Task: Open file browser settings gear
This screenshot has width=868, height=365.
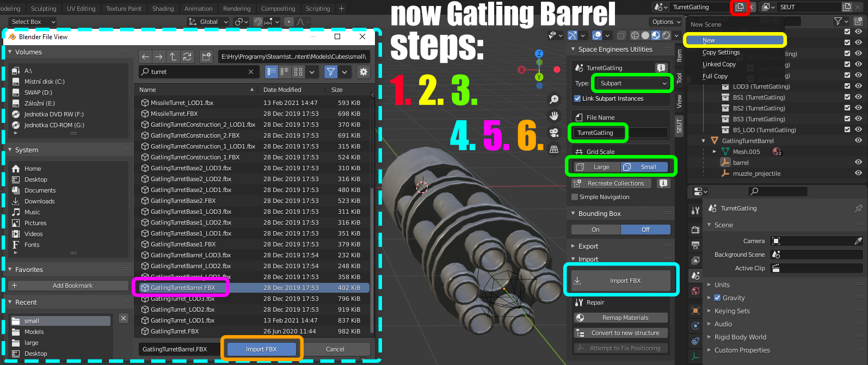Action: [x=364, y=72]
